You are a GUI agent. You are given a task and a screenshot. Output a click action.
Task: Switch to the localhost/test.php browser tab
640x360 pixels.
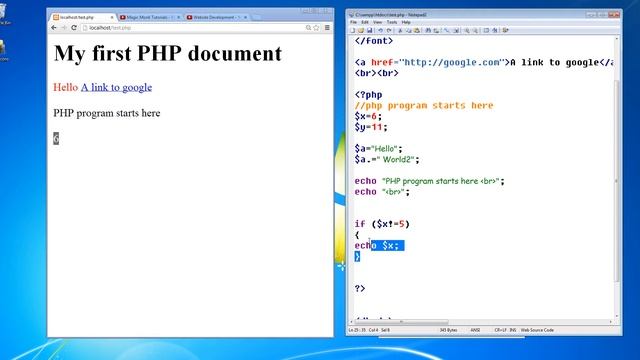click(82, 18)
